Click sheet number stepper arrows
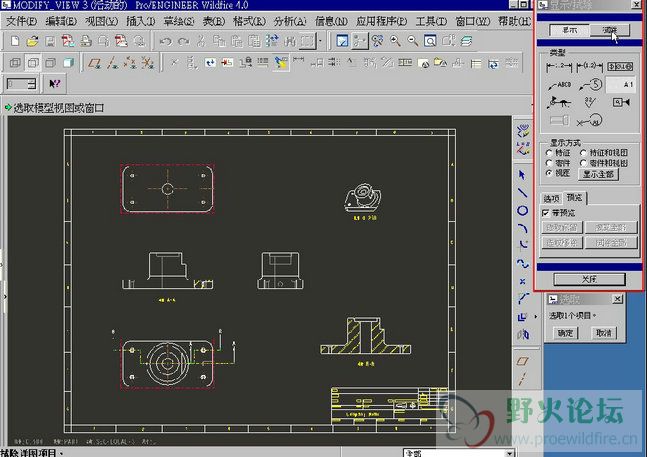Screen dimensions: 647x457 (x=31, y=84)
